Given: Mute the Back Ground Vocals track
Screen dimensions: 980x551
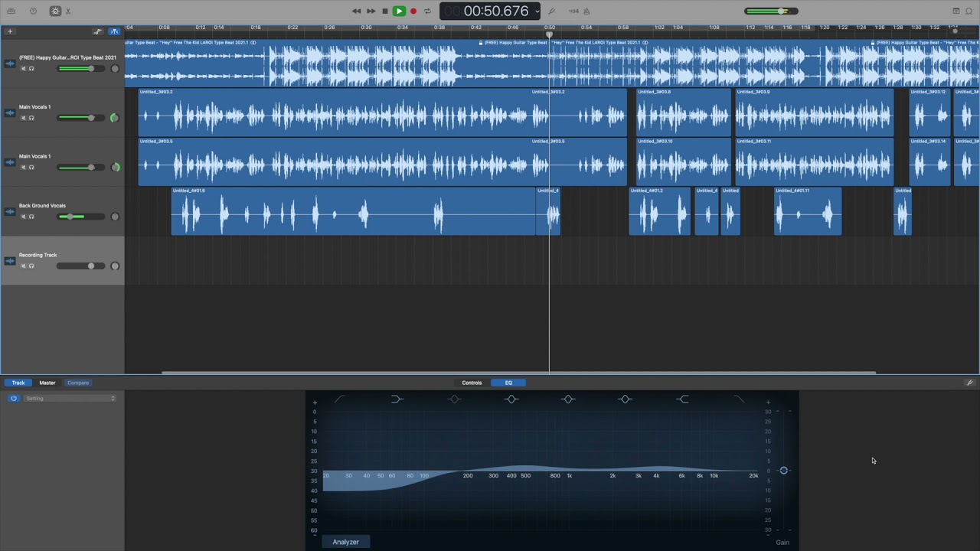Looking at the screenshot, I should (23, 217).
